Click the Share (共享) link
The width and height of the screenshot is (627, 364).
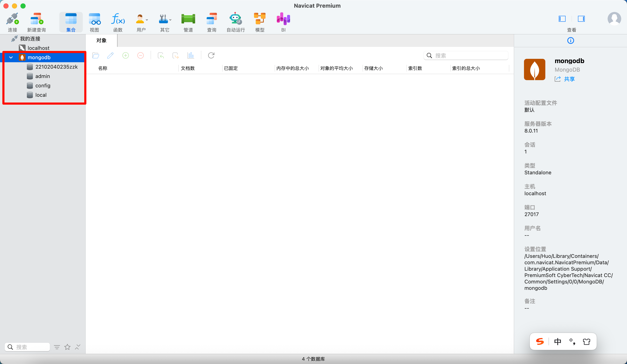coord(569,79)
